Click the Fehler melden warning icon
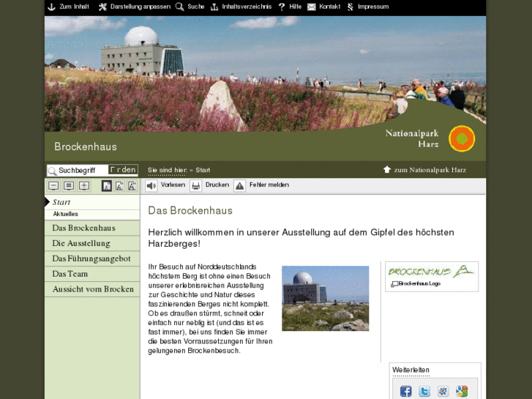This screenshot has height=399, width=532. (239, 186)
